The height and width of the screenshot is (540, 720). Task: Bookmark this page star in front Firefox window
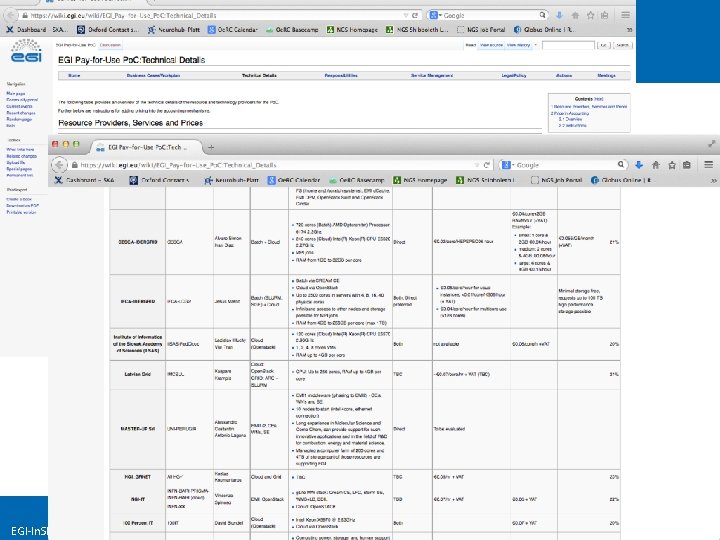point(672,165)
